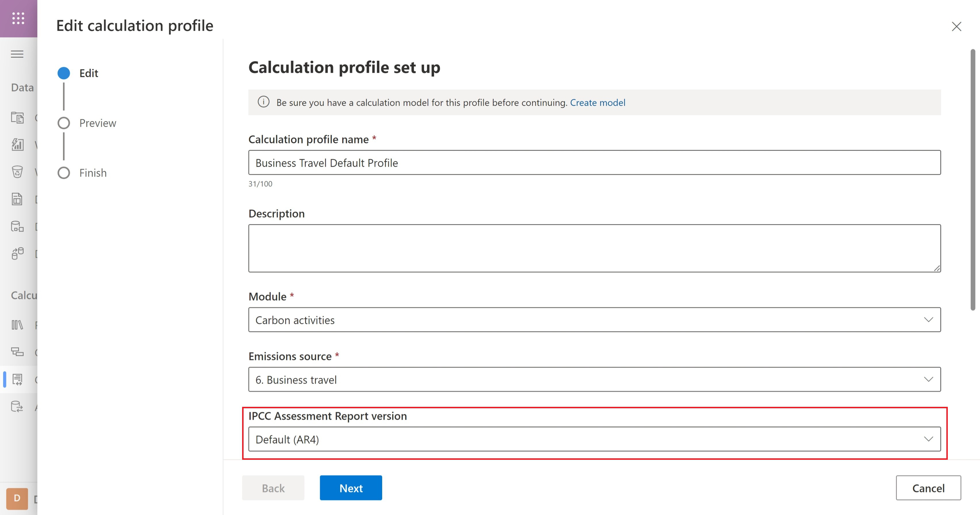The height and width of the screenshot is (515, 980).
Task: Click the user avatar D icon
Action: click(17, 498)
